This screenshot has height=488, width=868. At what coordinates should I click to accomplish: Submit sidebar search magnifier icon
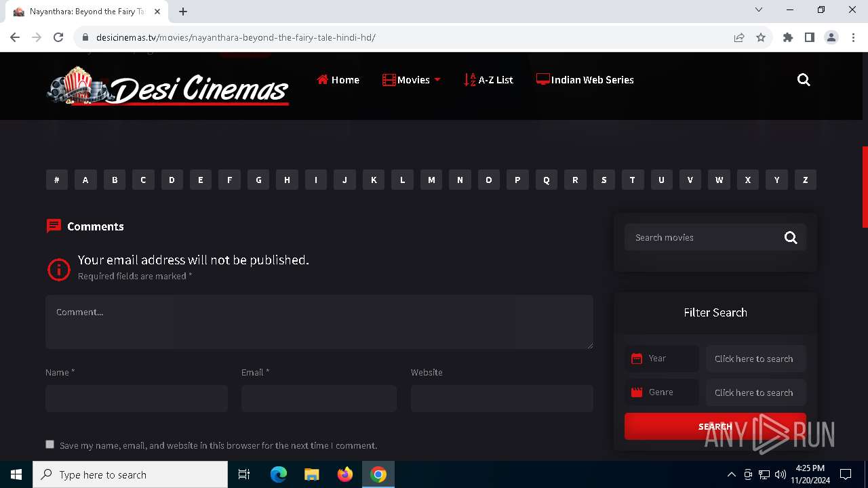pyautogui.click(x=791, y=237)
